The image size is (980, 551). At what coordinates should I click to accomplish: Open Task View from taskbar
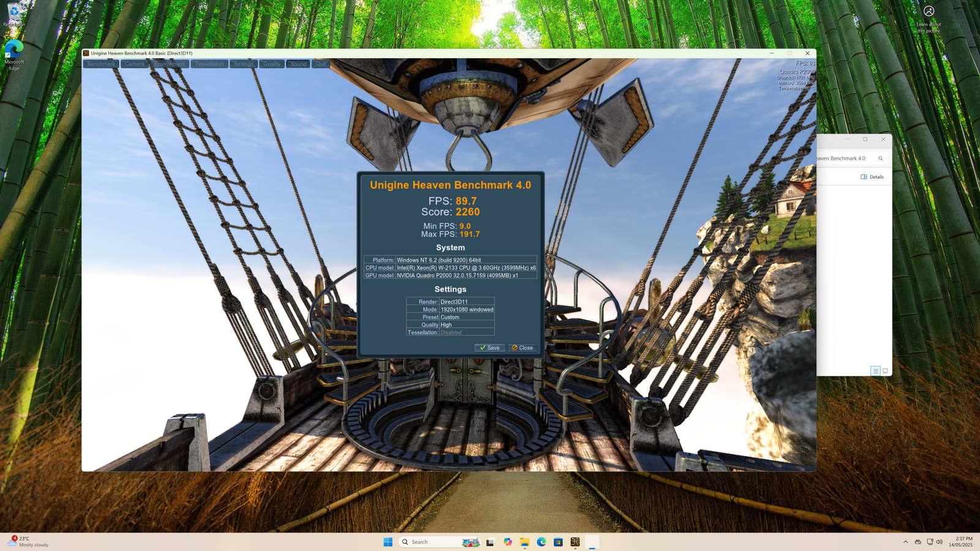(x=490, y=542)
